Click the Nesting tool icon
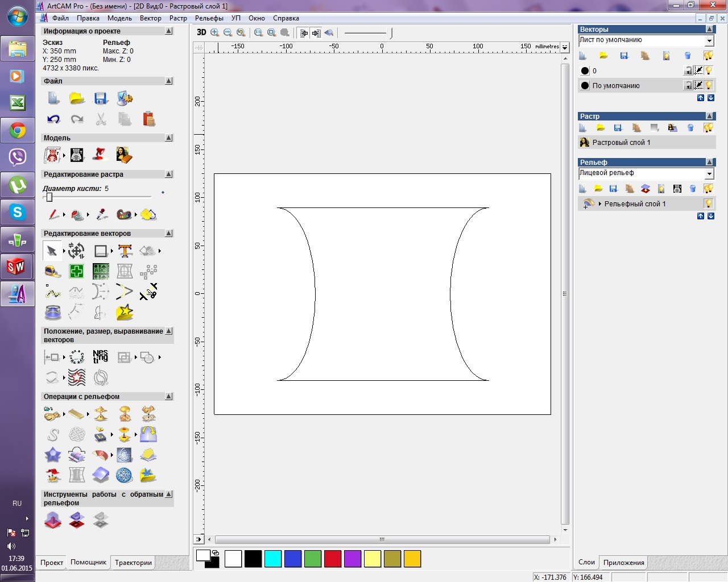The width and height of the screenshot is (728, 582). (x=100, y=357)
